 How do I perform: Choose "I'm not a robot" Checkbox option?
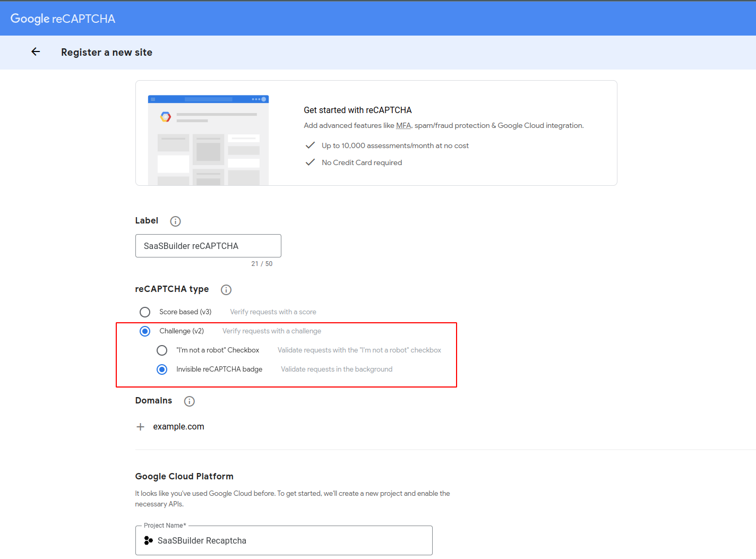coord(162,350)
